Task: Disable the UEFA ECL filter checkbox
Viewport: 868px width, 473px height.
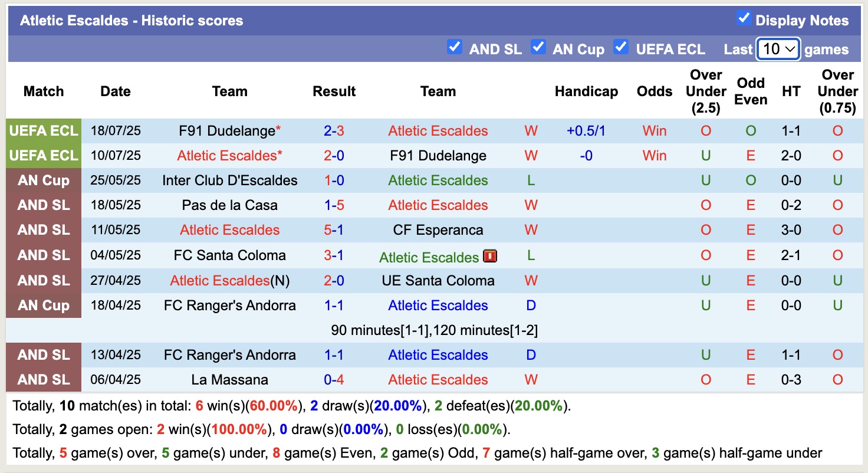Action: coord(621,47)
